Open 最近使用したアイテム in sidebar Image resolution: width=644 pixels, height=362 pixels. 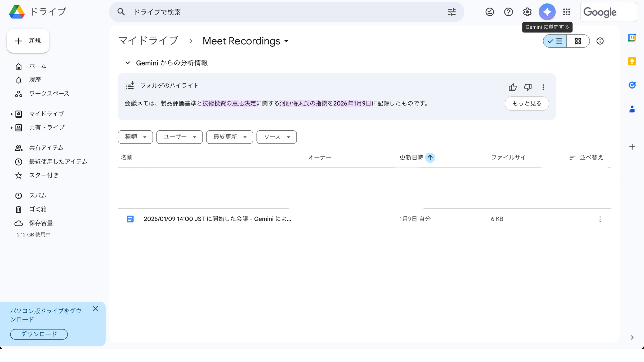tap(58, 162)
